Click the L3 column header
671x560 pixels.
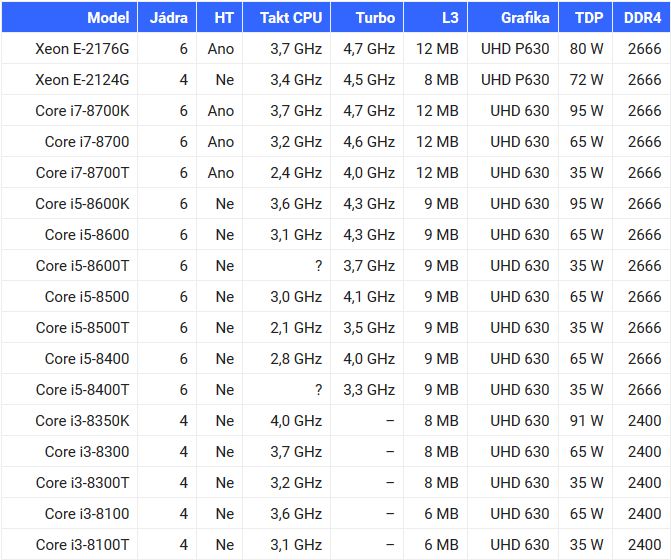click(x=436, y=17)
